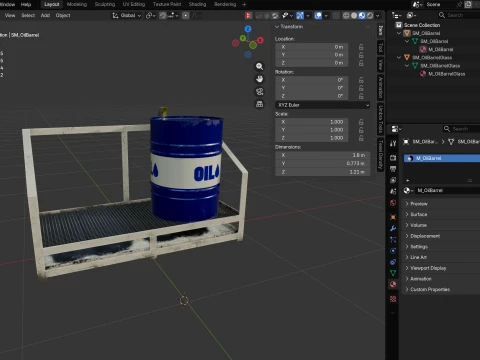Open the Object Constraints properties tab

coord(393,262)
